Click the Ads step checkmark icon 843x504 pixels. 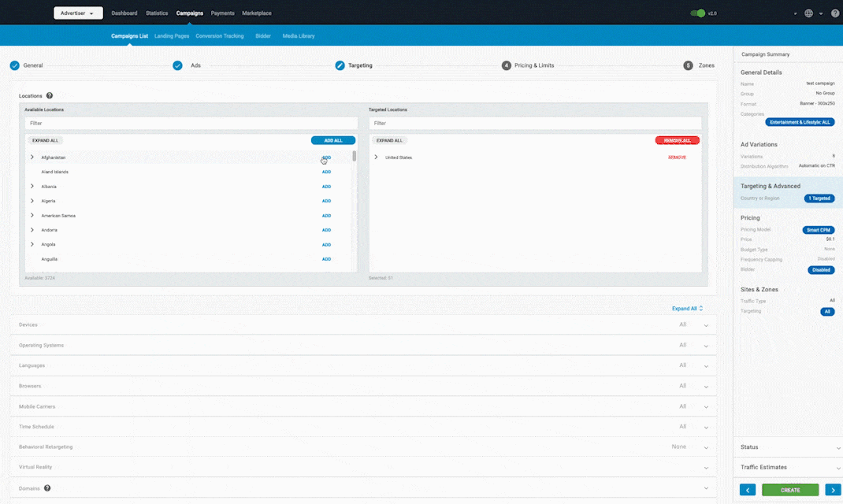point(178,65)
